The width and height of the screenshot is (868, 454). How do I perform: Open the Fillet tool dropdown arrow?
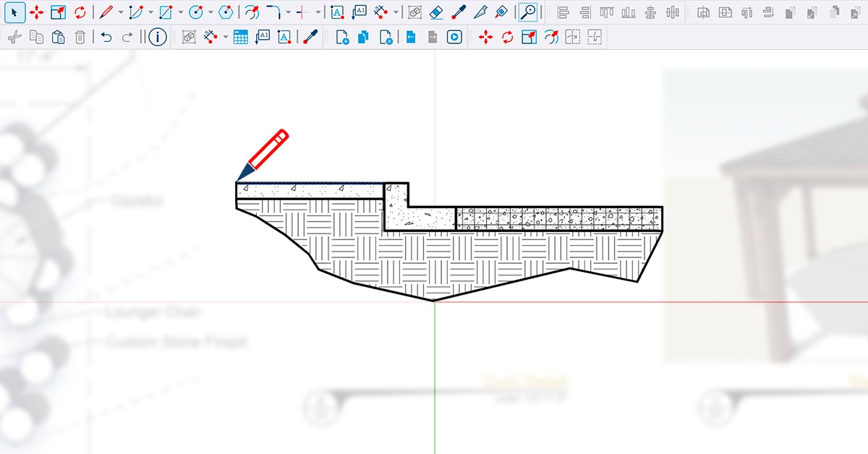(288, 12)
